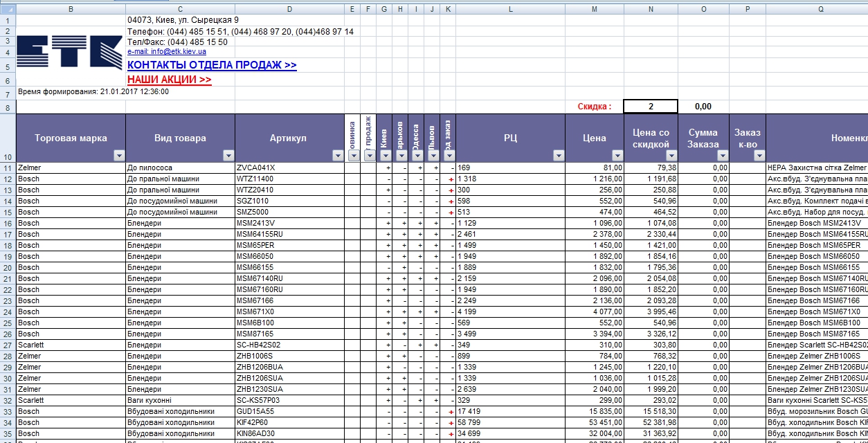Select discounted price cell 31 363,92

coord(651,433)
